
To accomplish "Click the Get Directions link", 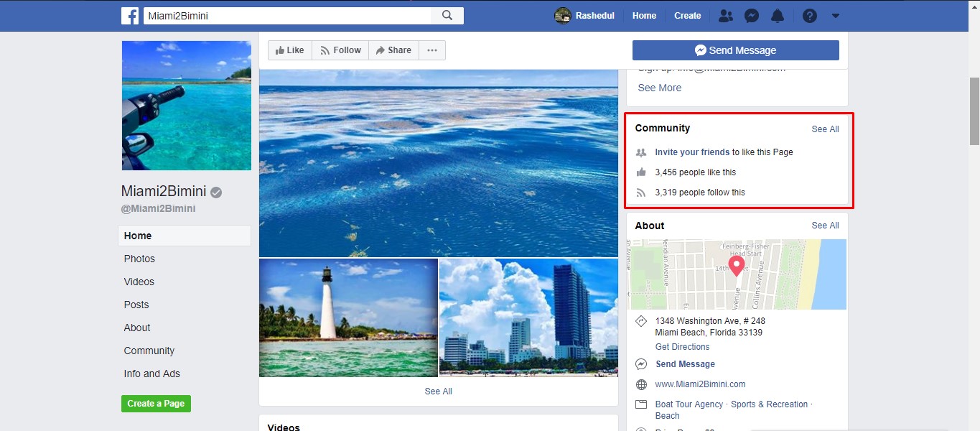I will [682, 347].
